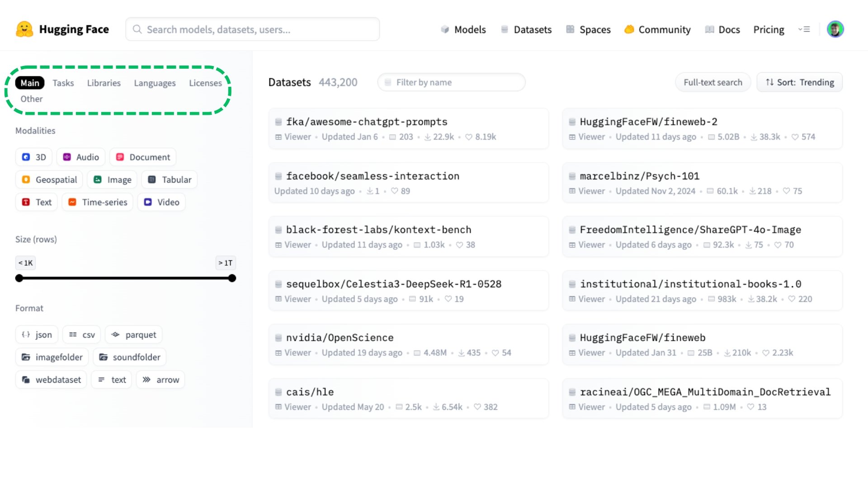Open HuggingFaceFW/fineweb dataset

click(x=703, y=345)
